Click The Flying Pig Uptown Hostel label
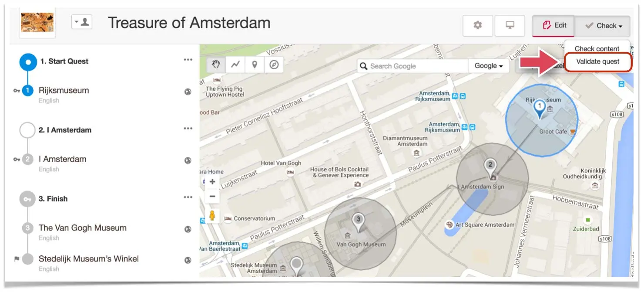This screenshot has height=292, width=644. pos(224,92)
